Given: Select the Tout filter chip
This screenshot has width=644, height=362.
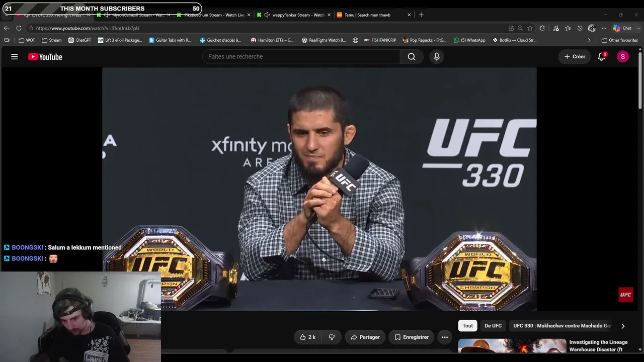Looking at the screenshot, I should tap(468, 326).
